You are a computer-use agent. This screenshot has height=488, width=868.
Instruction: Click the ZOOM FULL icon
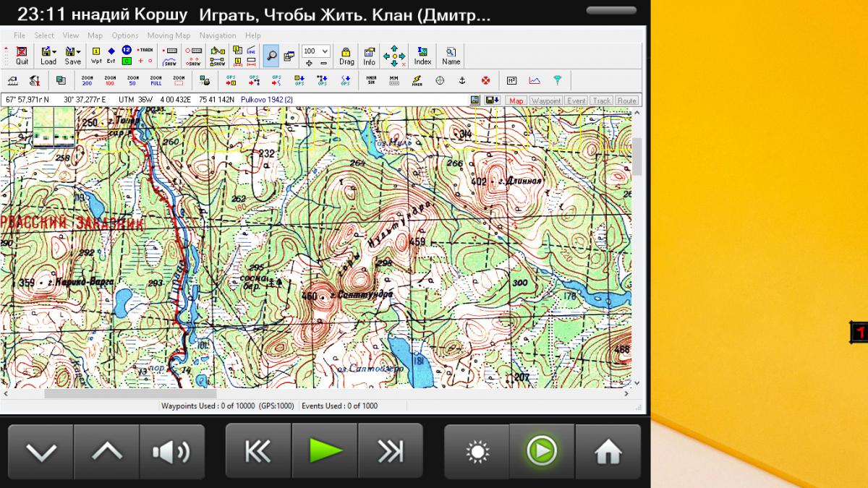pos(156,80)
